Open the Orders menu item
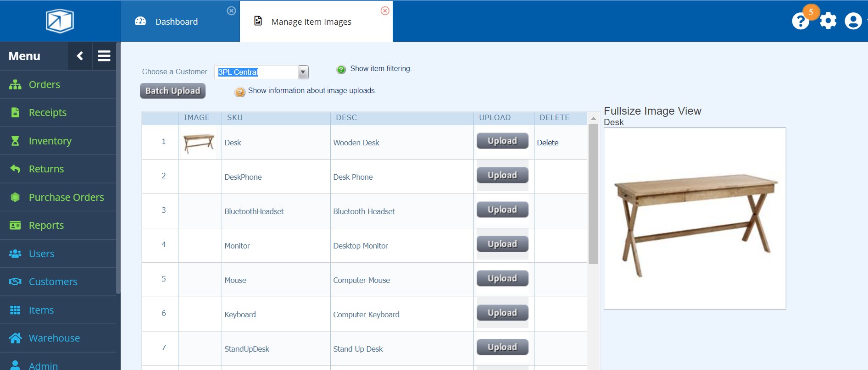868x370 pixels. [x=45, y=84]
